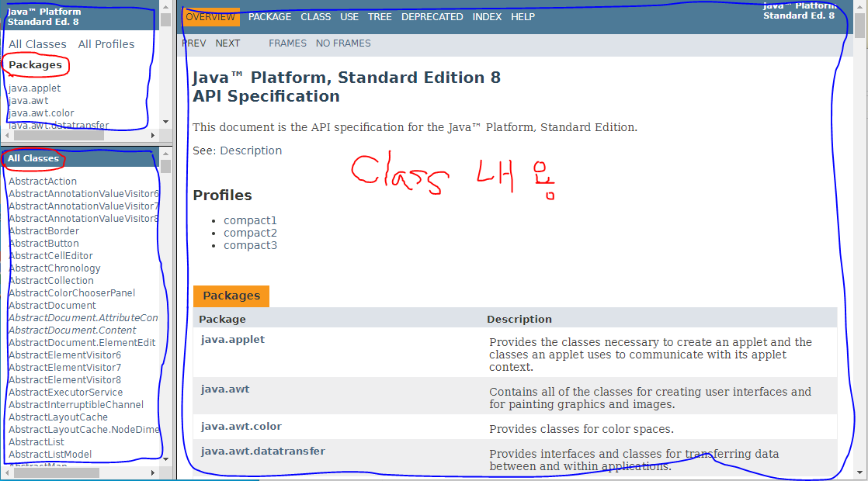
Task: Click the All Classes link beside All Profiles
Action: coord(37,44)
